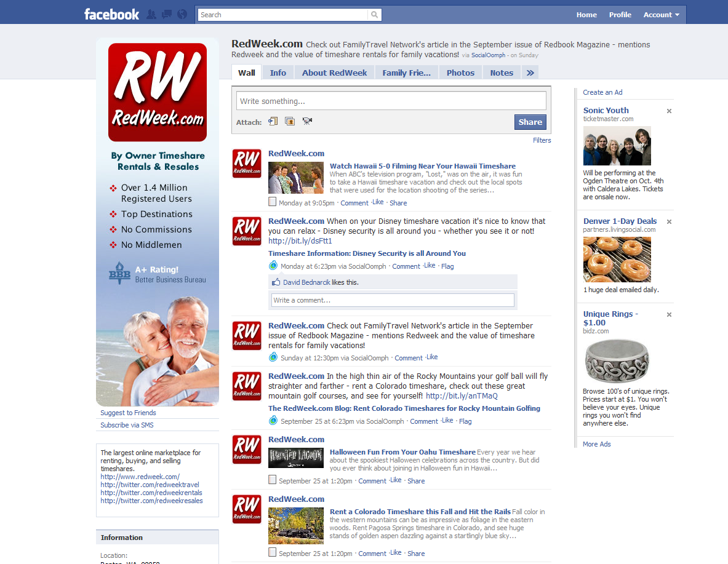This screenshot has height=564, width=728.
Task: Open Rent Colorado Timeshares Rocky Mountain Golfing link
Action: coord(404,408)
